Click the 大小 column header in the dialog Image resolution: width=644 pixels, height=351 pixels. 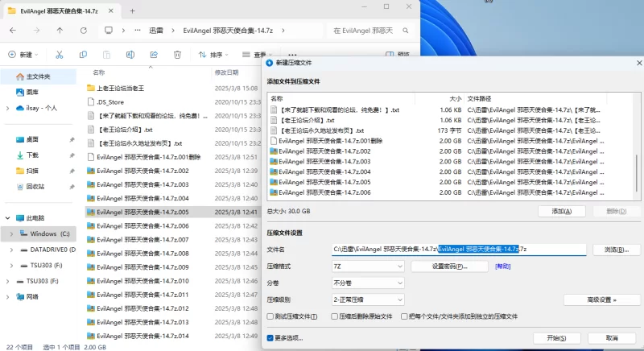(x=455, y=99)
